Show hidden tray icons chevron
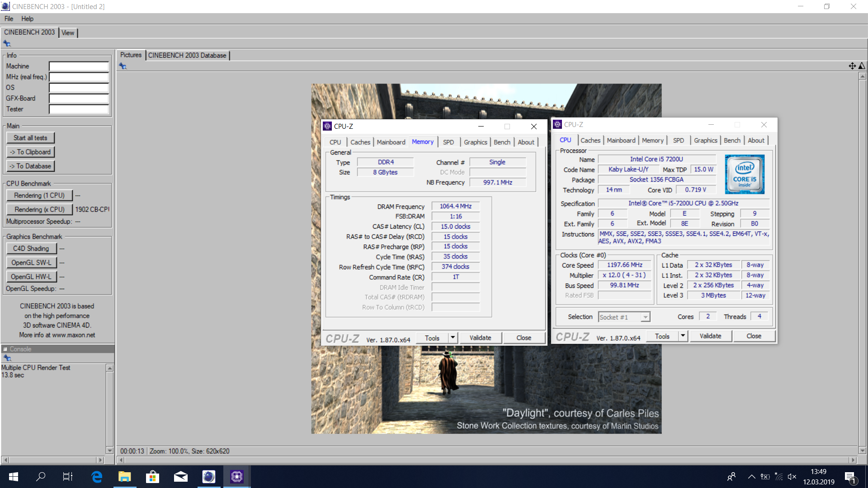Viewport: 868px width, 488px height. pyautogui.click(x=751, y=476)
